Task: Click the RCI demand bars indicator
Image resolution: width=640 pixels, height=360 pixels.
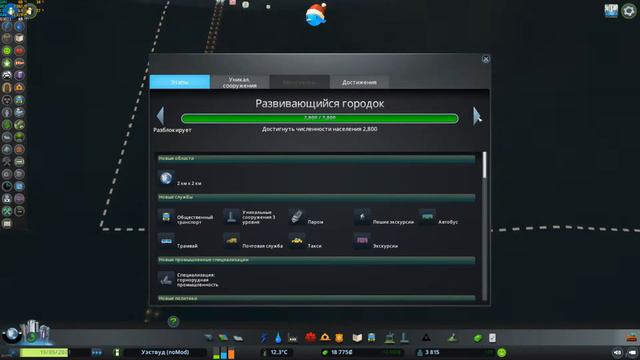Action: [x=224, y=352]
